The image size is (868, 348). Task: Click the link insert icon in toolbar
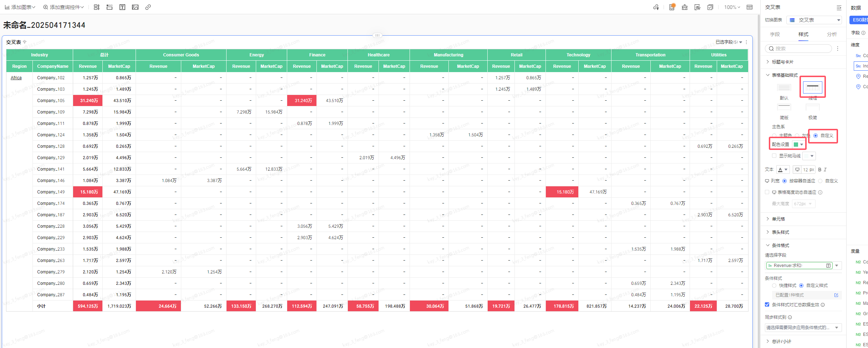click(x=148, y=7)
